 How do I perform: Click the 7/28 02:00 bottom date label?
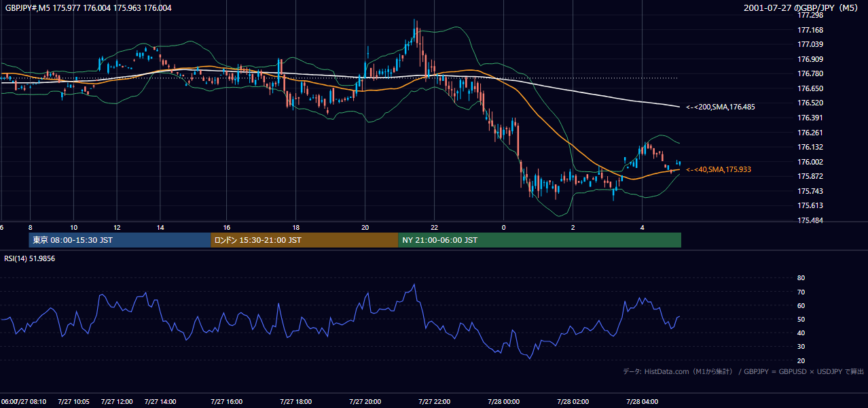point(573,401)
